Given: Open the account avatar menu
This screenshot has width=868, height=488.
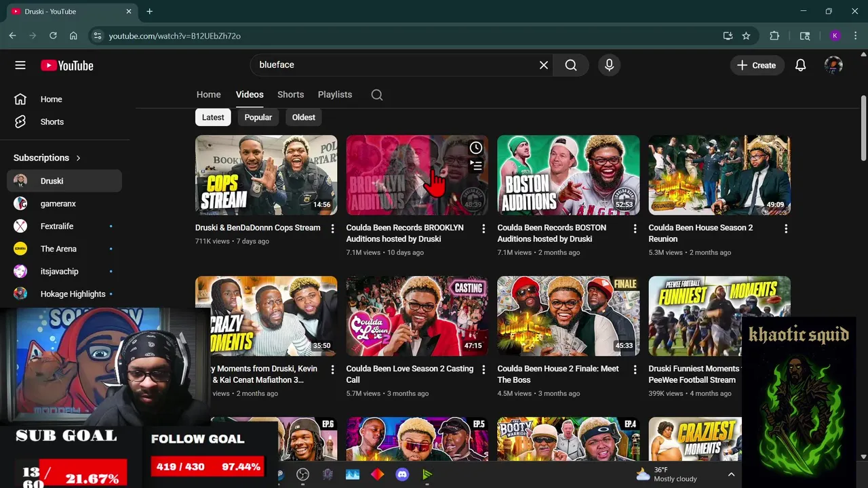Looking at the screenshot, I should [833, 65].
